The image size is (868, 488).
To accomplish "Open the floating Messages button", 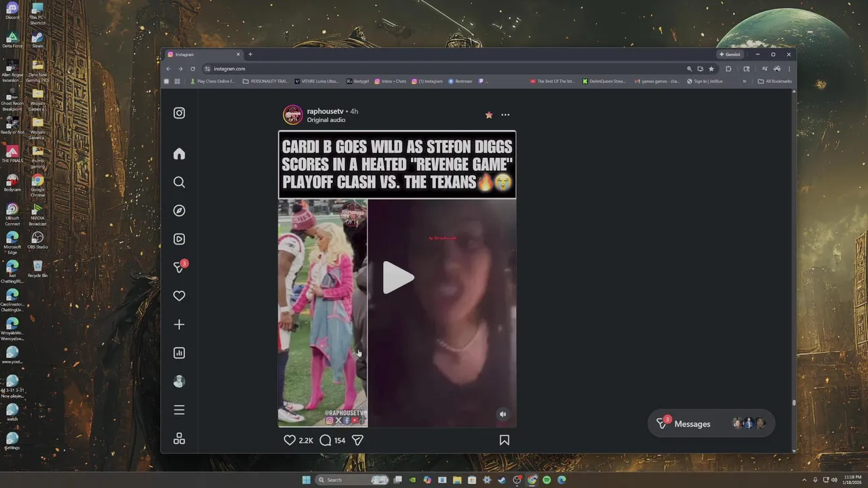I will coord(711,424).
